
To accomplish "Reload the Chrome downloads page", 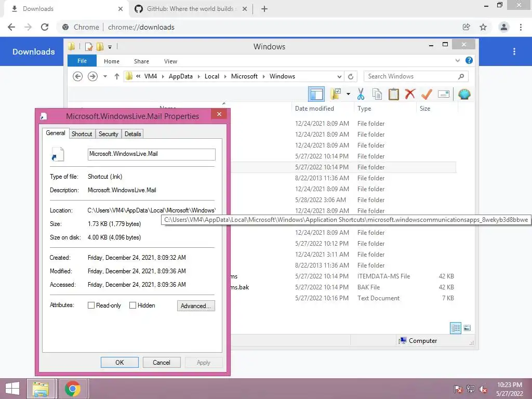I will point(45,27).
